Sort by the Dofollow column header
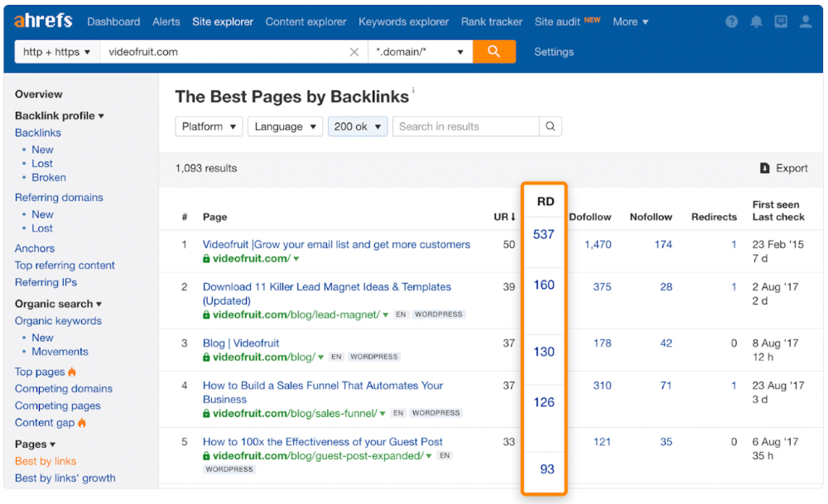The height and width of the screenshot is (504, 828). (x=590, y=217)
